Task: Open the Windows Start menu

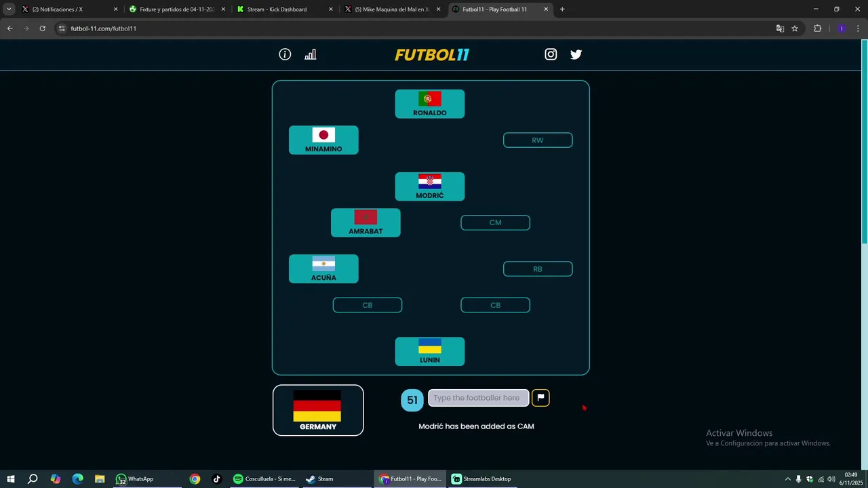Action: (x=10, y=479)
